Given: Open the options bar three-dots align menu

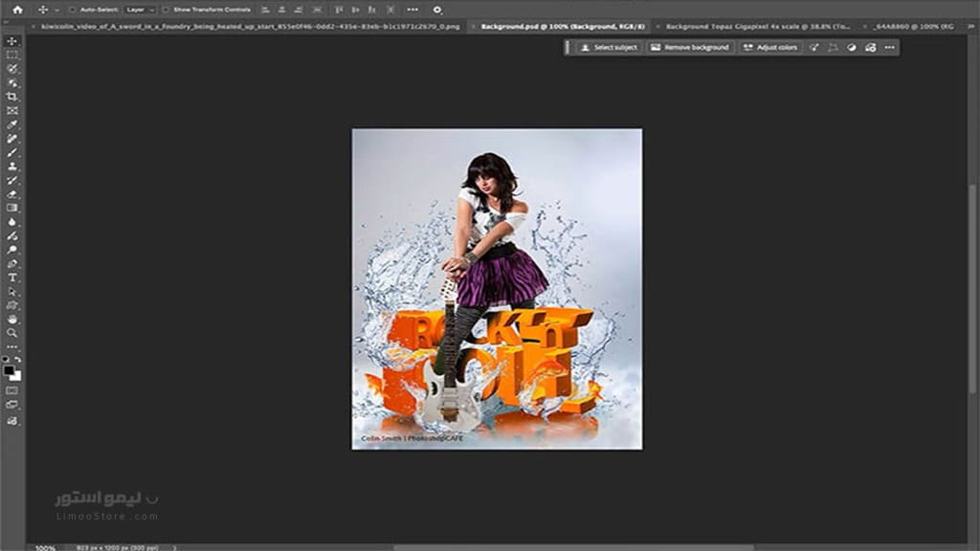Looking at the screenshot, I should [412, 10].
